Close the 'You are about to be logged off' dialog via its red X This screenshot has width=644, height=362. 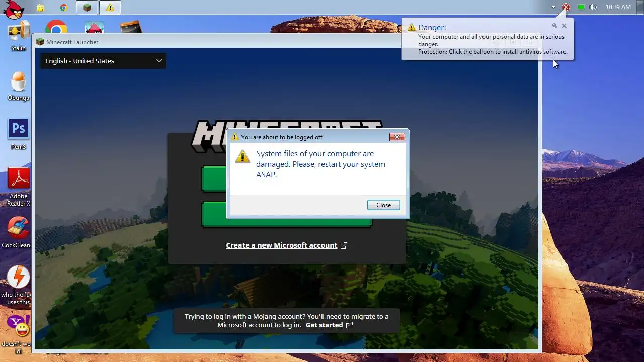(x=397, y=137)
